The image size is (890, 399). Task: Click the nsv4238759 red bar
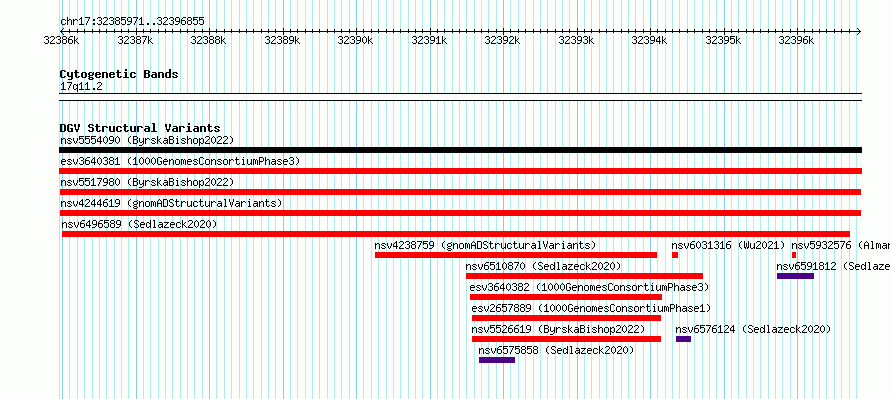point(516,255)
